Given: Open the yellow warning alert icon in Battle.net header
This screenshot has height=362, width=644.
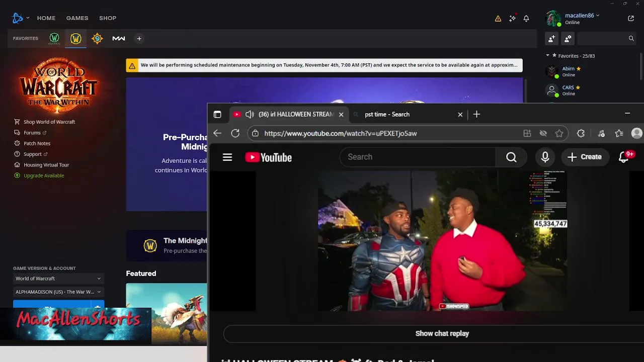Looking at the screenshot, I should click(x=498, y=19).
